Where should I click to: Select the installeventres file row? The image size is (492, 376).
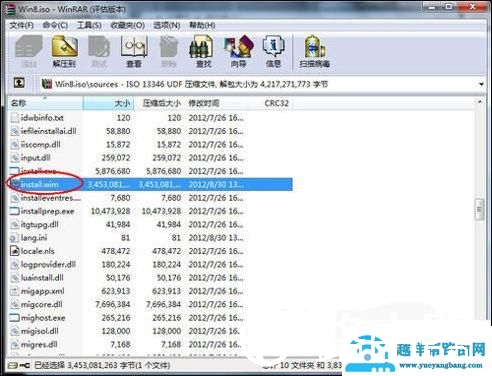[150, 198]
